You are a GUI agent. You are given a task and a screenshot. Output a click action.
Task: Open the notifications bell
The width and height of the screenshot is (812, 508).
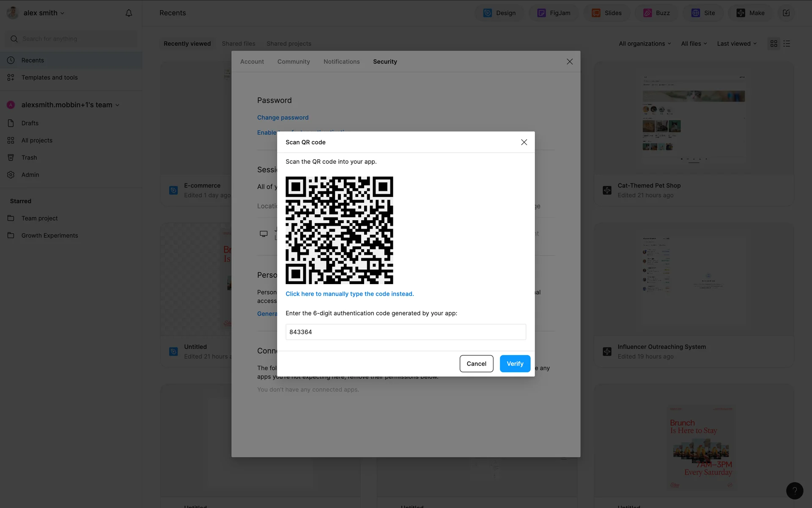point(129,13)
